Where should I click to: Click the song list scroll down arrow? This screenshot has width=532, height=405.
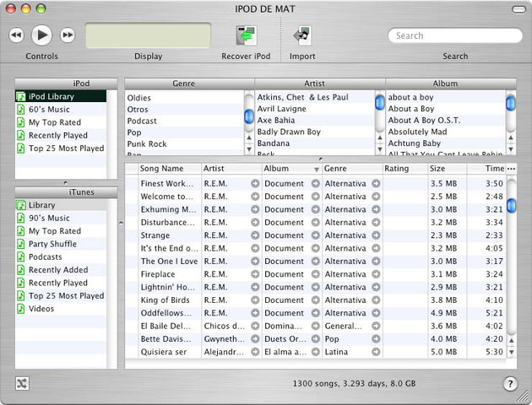pyautogui.click(x=511, y=352)
